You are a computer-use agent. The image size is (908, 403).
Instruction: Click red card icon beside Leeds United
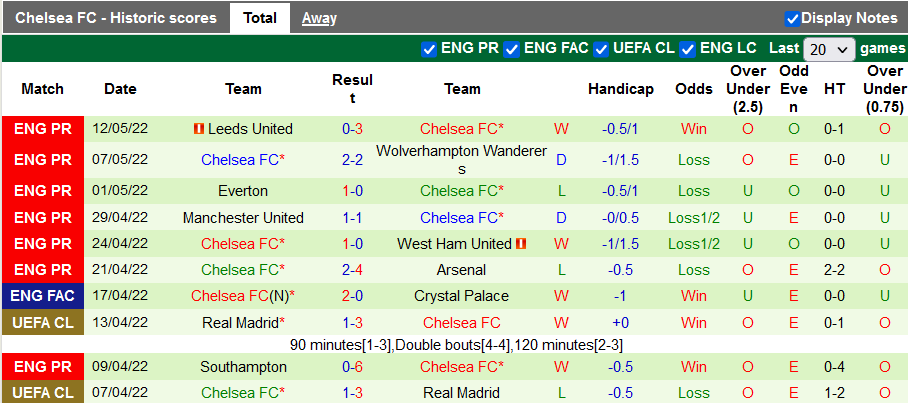coord(197,129)
